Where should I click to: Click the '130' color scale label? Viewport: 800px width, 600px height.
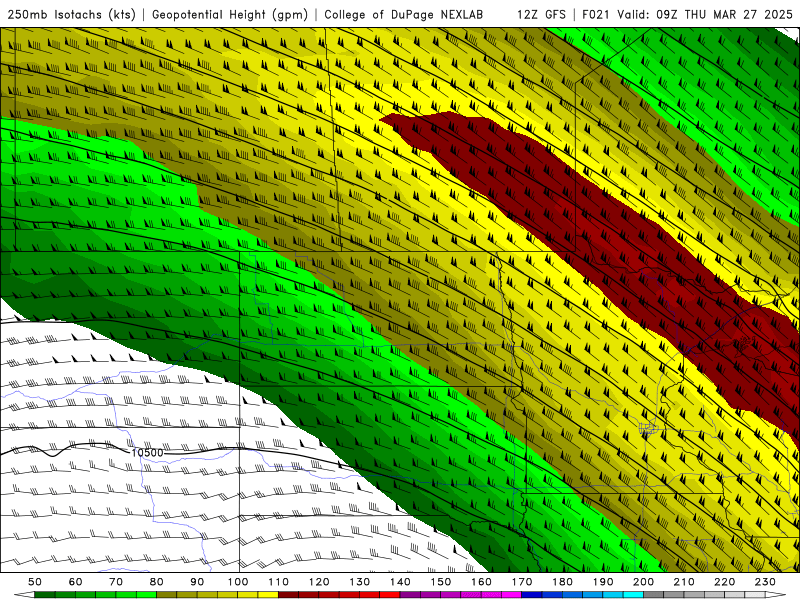[360, 582]
